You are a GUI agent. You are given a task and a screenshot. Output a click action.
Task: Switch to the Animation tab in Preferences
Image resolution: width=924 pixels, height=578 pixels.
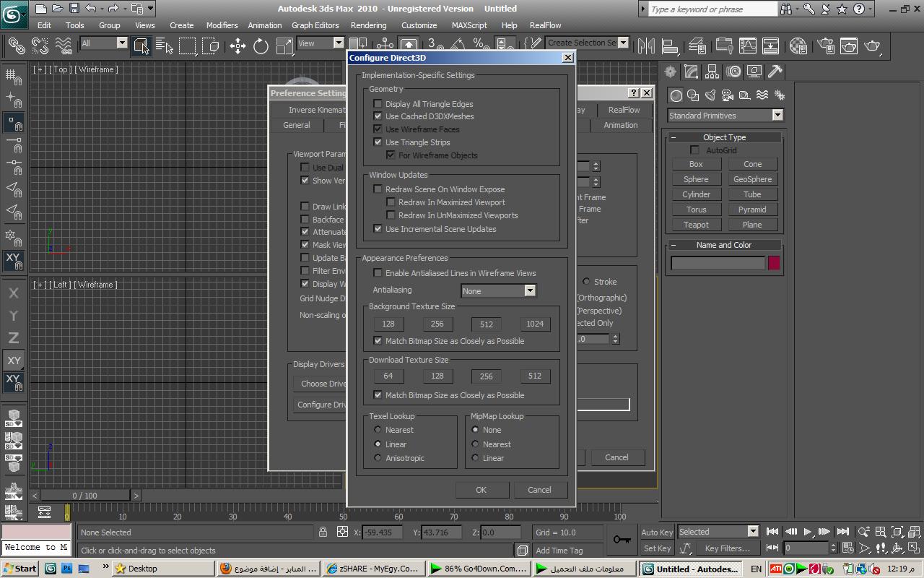point(620,125)
